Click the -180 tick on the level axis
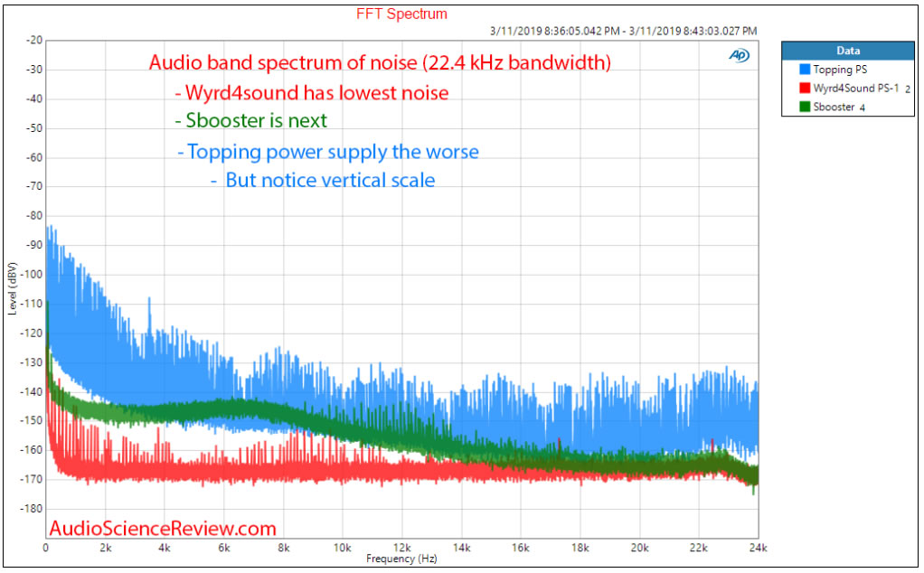The width and height of the screenshot is (924, 573). coord(32,509)
